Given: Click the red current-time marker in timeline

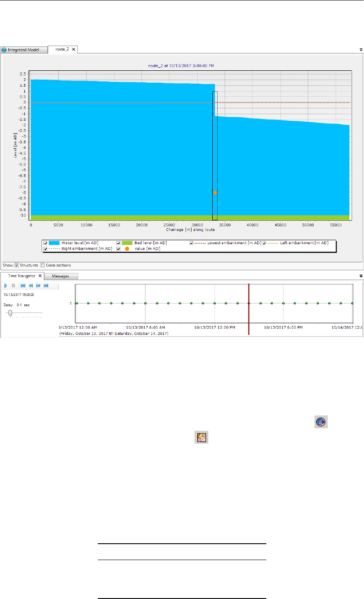Looking at the screenshot, I should [x=249, y=309].
